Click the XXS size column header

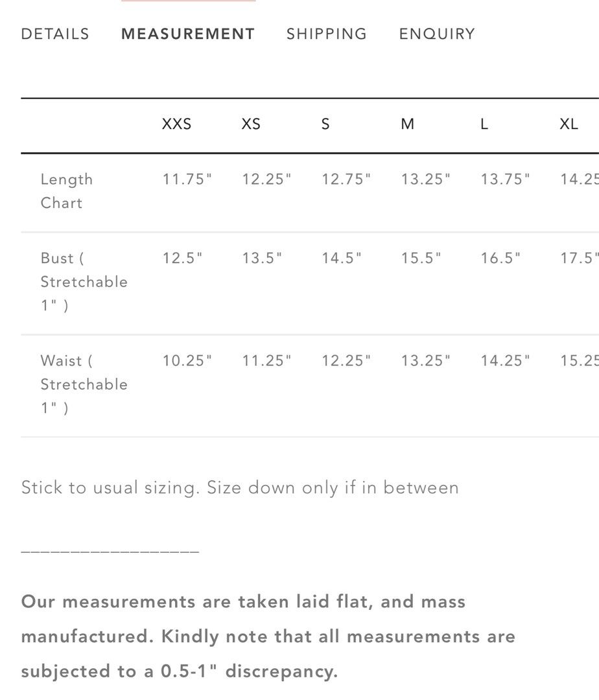(176, 124)
